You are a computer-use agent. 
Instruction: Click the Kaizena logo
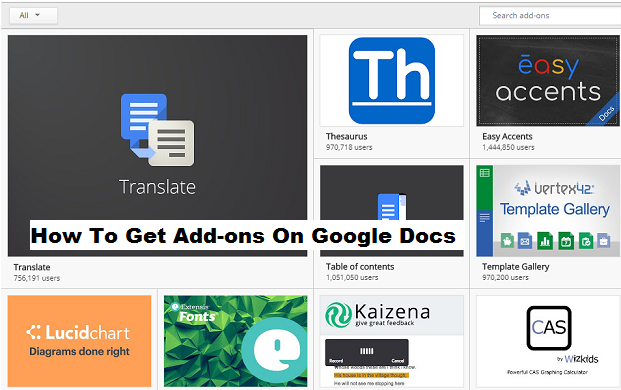coord(377,314)
